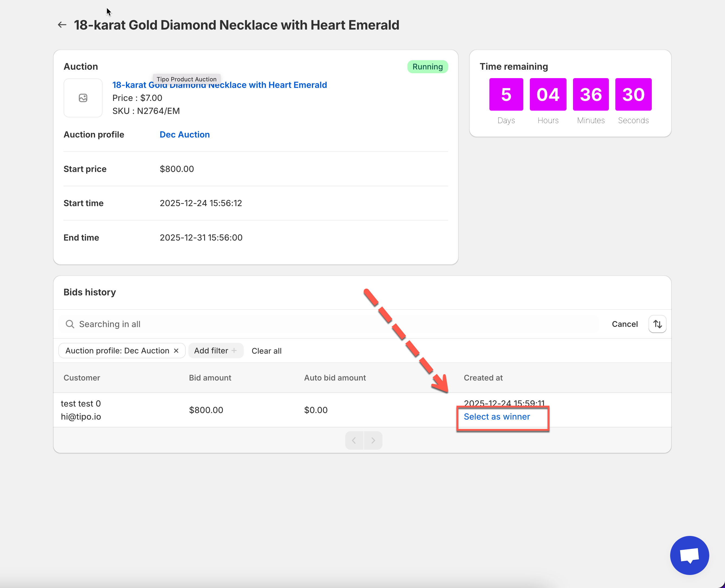Go to next page of bids

[x=373, y=440]
